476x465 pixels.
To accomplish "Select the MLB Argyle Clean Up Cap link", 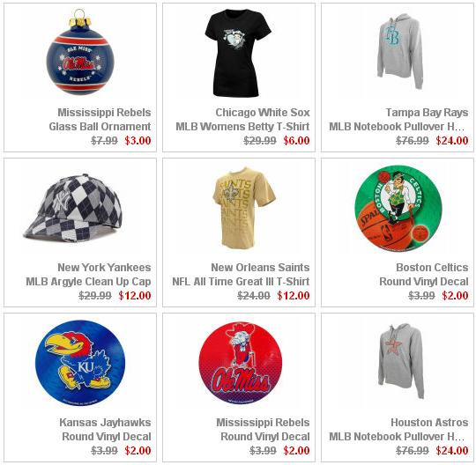I will (88, 282).
